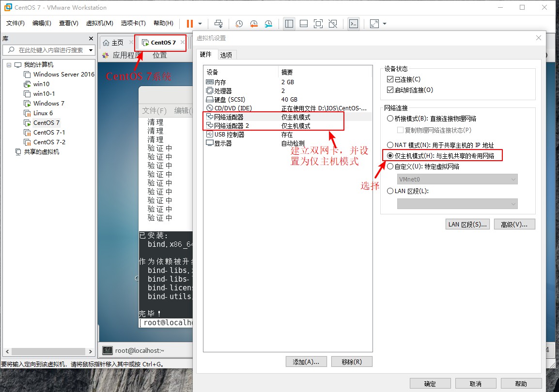
Task: Close the library panel with X
Action: tap(91, 38)
